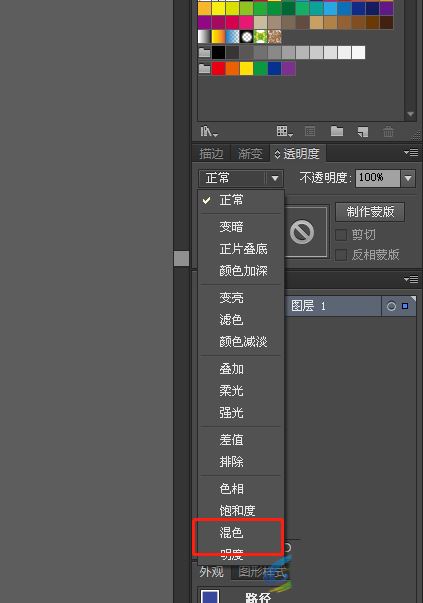The image size is (423, 603).
Task: Switch to the 渐变 tab
Action: (x=250, y=154)
